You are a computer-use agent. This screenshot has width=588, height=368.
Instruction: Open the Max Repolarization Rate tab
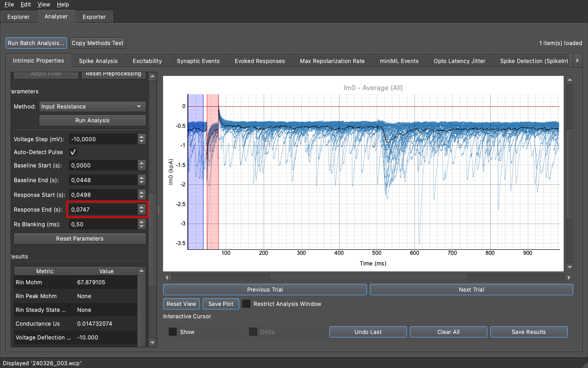click(332, 61)
